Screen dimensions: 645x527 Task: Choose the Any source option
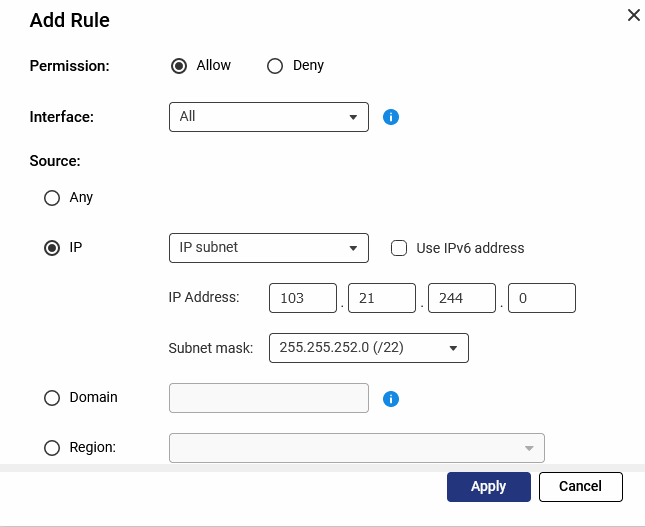coord(52,198)
